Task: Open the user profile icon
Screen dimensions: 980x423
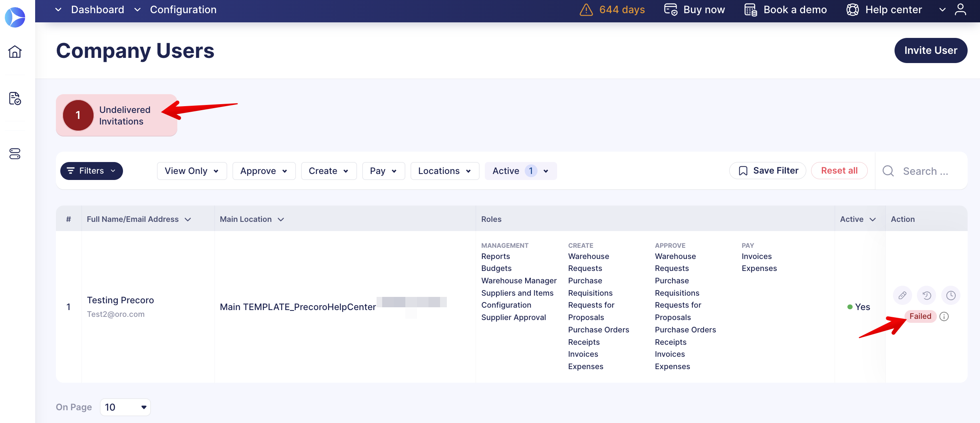Action: (960, 10)
